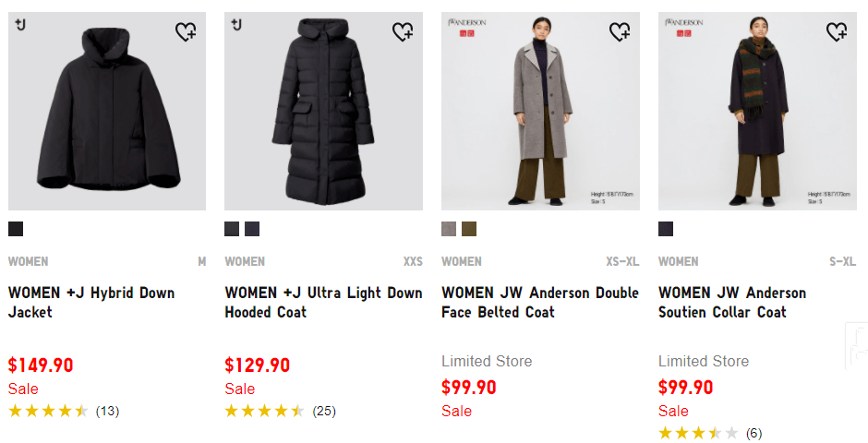This screenshot has height=443, width=868.
Task: Go to WOMEN JW Anderson Double Face Belted Coat
Action: pos(539,303)
